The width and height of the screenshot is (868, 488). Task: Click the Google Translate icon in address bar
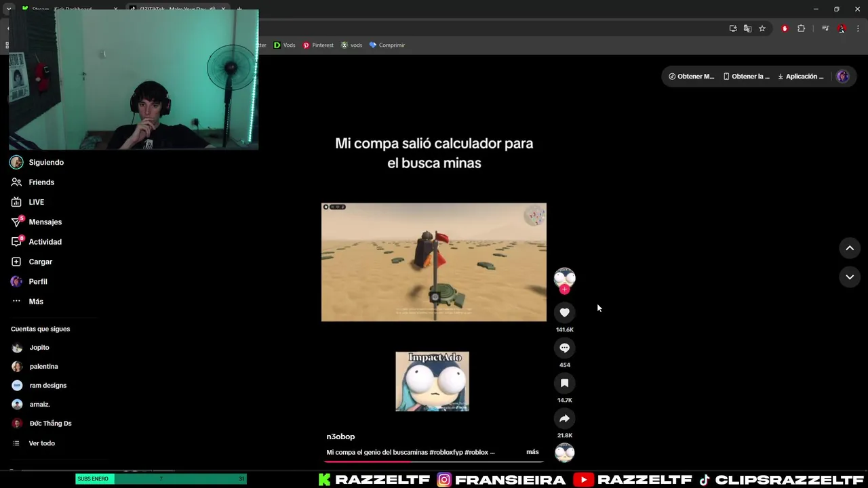pos(747,28)
